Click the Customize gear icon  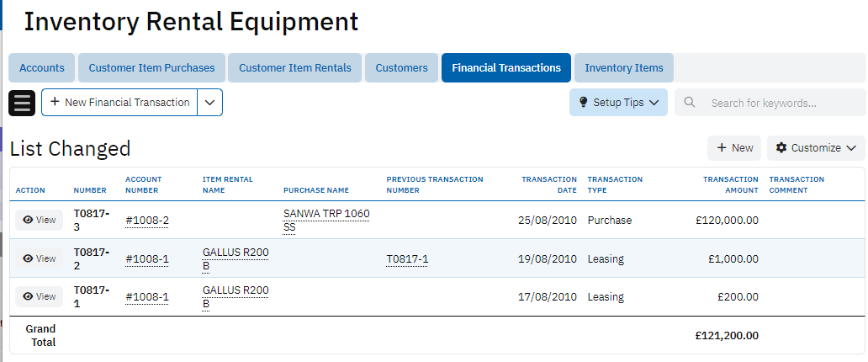[x=781, y=148]
